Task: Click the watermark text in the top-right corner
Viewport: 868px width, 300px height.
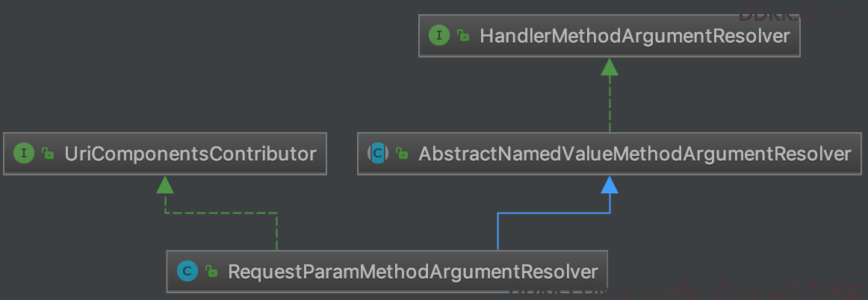Action: pyautogui.click(x=790, y=12)
